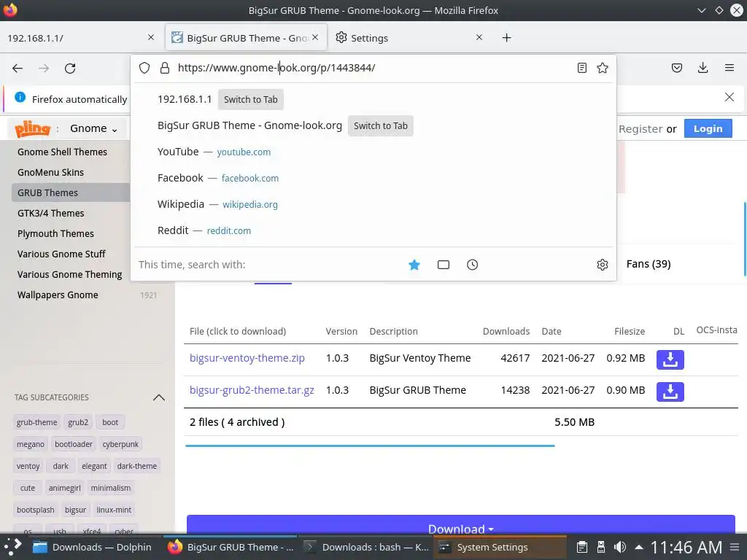Switch to Downloads : bash Konsole taskbar entry
This screenshot has height=560, width=747.
point(366,547)
